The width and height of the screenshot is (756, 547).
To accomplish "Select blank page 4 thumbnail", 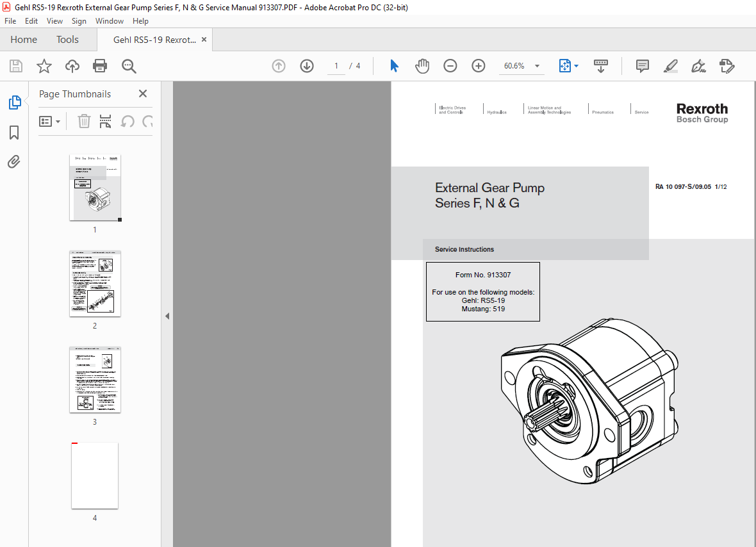I will 95,476.
